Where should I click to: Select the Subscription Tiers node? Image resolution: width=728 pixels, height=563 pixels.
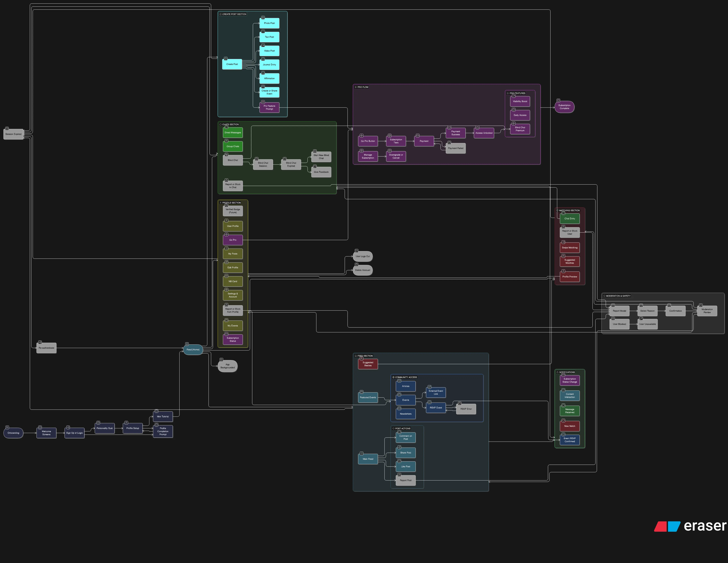pyautogui.click(x=396, y=141)
